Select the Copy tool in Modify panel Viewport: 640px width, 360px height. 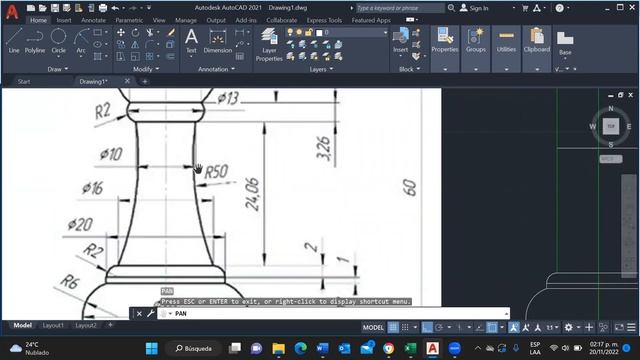(121, 44)
